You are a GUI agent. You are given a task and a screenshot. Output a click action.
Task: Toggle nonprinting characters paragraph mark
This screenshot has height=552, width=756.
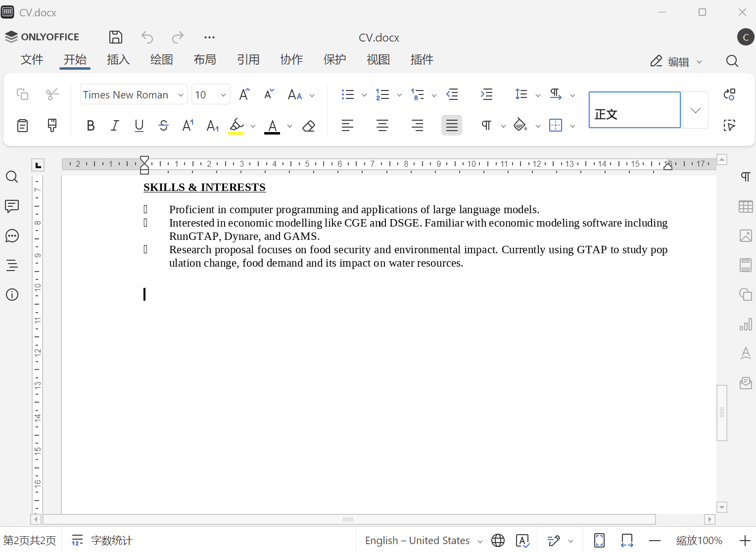click(x=486, y=126)
